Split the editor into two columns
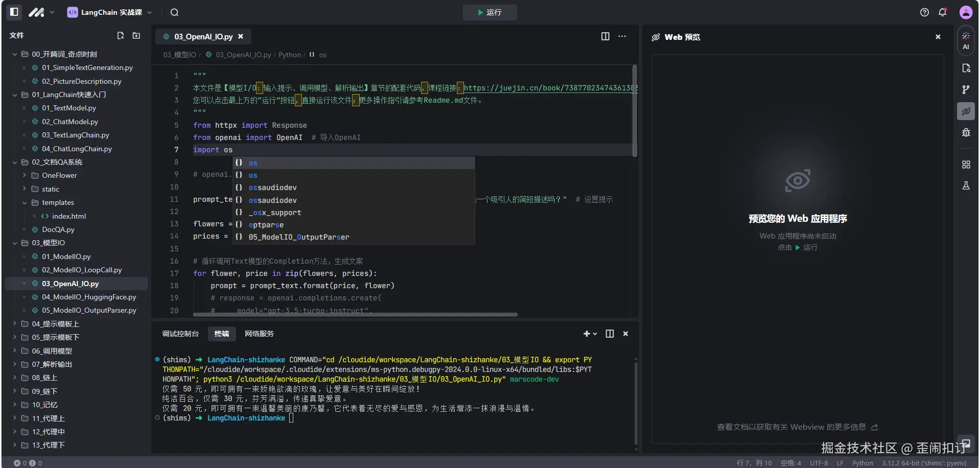 [x=605, y=36]
